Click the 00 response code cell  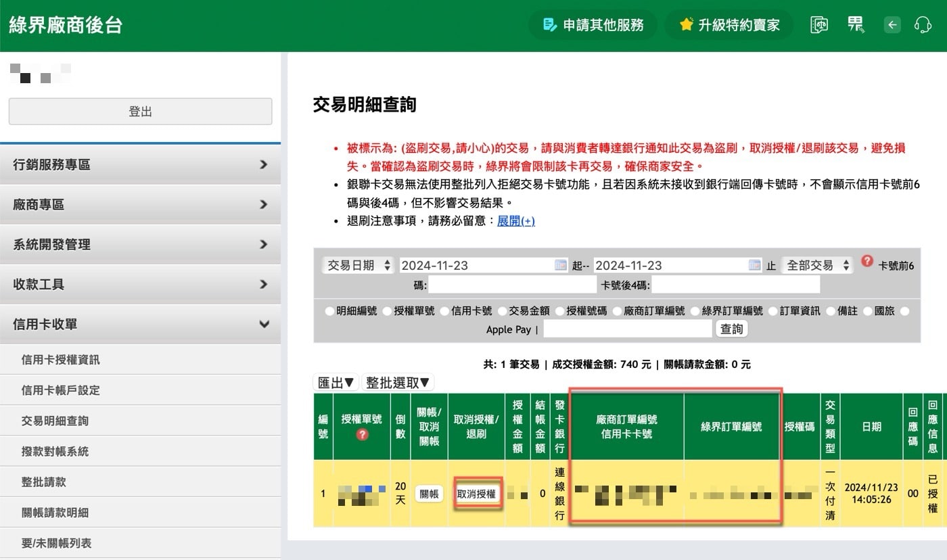913,494
